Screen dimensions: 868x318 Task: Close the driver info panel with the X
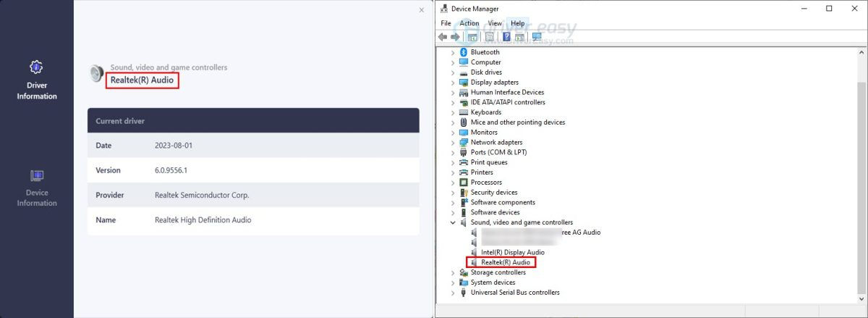coord(422,10)
